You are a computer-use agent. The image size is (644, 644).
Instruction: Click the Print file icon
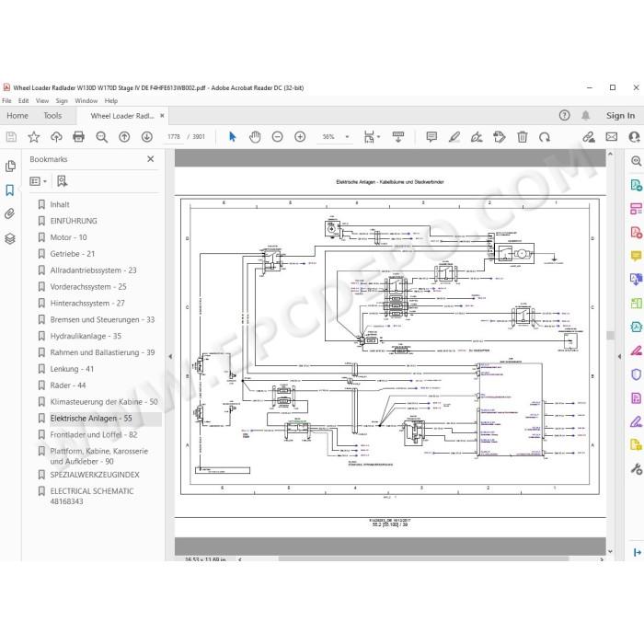[78, 137]
